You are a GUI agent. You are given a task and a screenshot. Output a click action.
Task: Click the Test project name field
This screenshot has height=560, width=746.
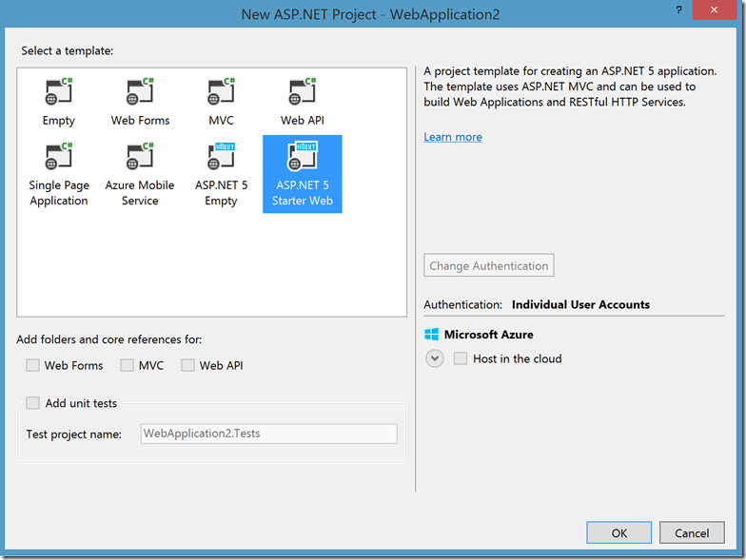click(268, 434)
